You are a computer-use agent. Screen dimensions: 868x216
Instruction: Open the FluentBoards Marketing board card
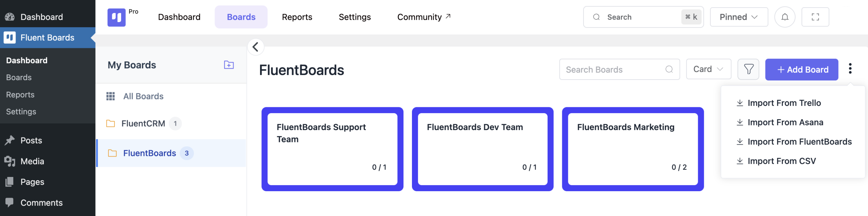(x=633, y=149)
